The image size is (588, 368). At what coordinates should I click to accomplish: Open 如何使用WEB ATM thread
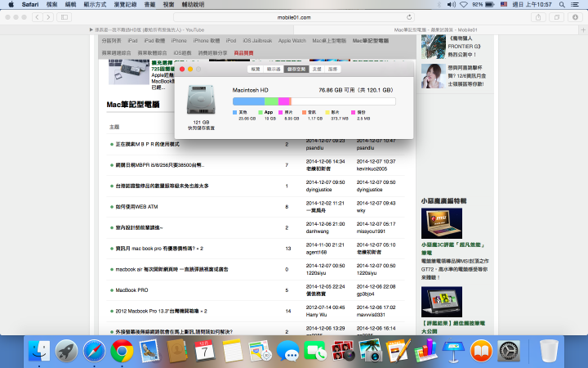[136, 207]
